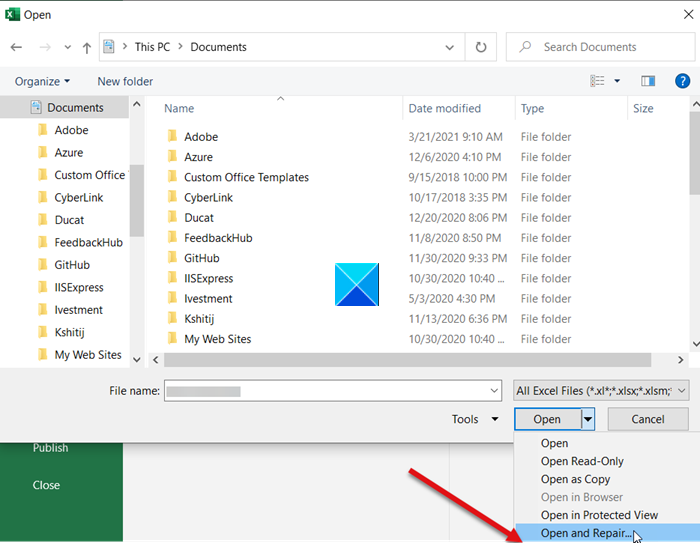Expand the view options dropdown arrow
The image size is (700, 543).
click(617, 81)
